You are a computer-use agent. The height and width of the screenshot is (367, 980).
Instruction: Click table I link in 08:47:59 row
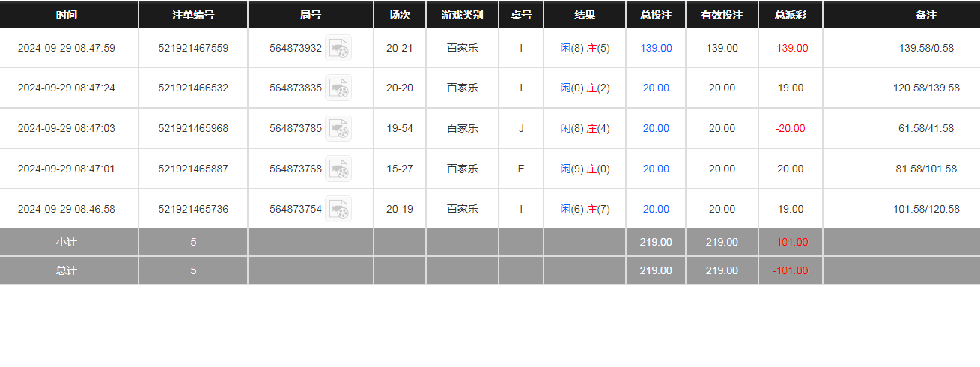coord(521,49)
